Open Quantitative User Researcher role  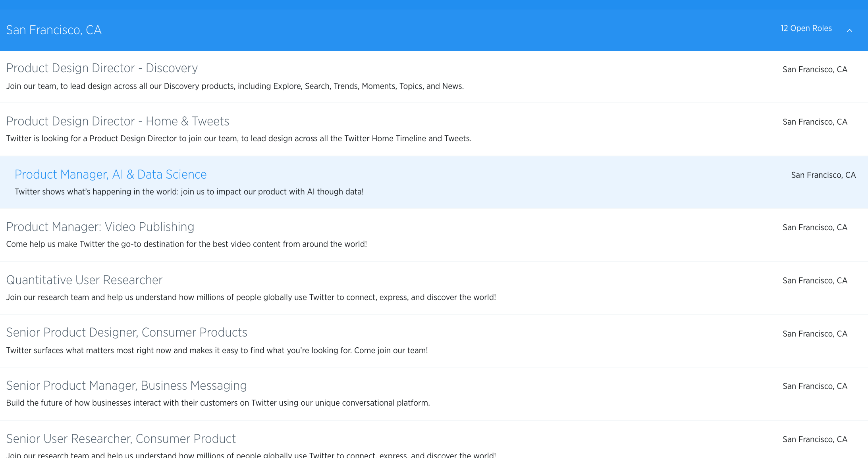(84, 280)
